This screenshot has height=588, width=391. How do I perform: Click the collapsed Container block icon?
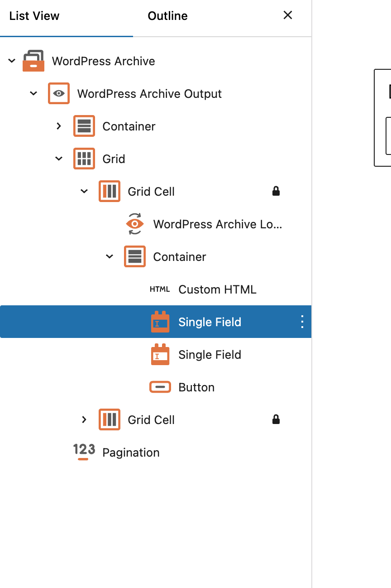coord(84,126)
